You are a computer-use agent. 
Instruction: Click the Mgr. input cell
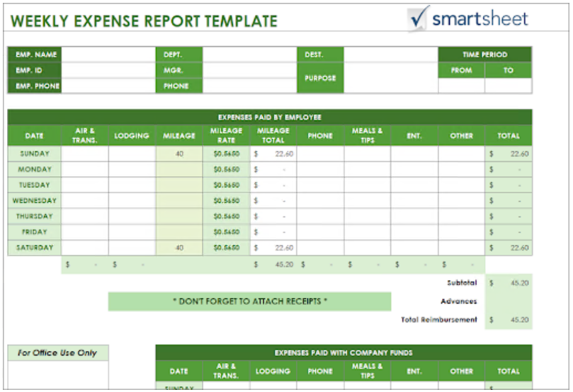249,70
